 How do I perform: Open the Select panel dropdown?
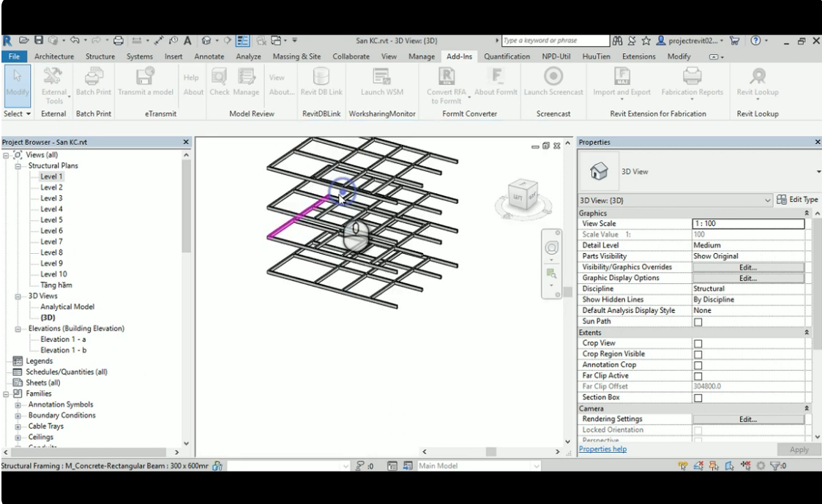tap(18, 113)
